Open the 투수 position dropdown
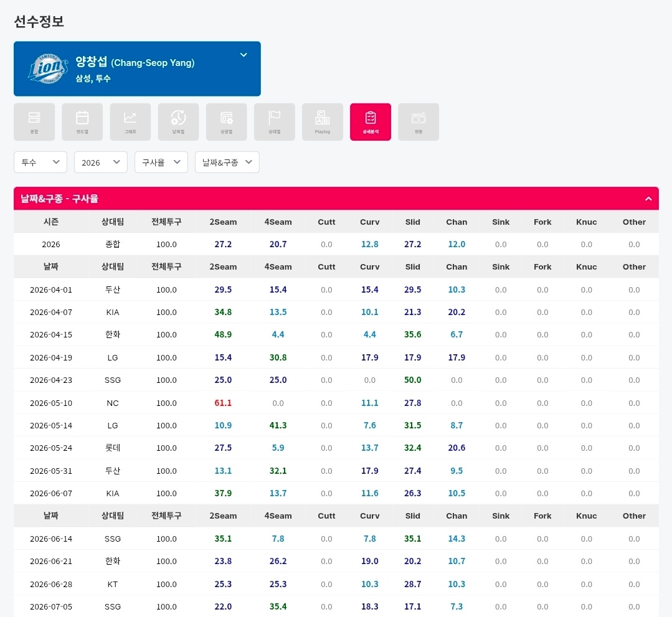The image size is (672, 617). tap(40, 162)
